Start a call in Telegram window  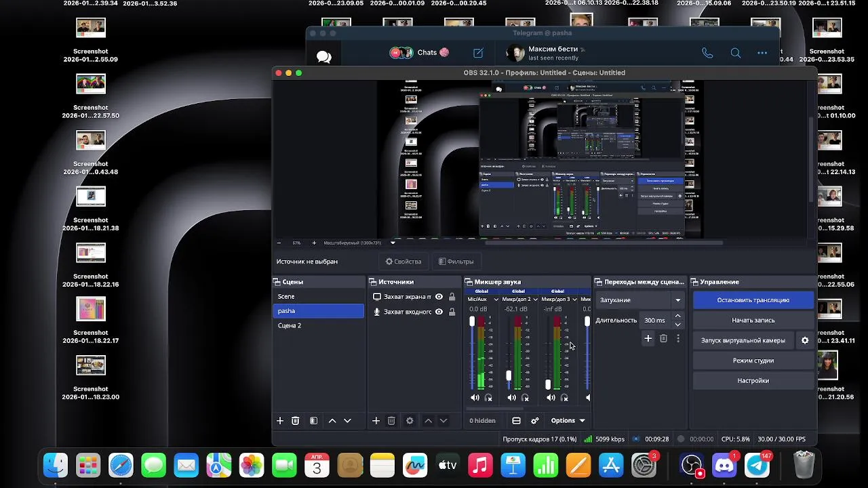point(707,53)
